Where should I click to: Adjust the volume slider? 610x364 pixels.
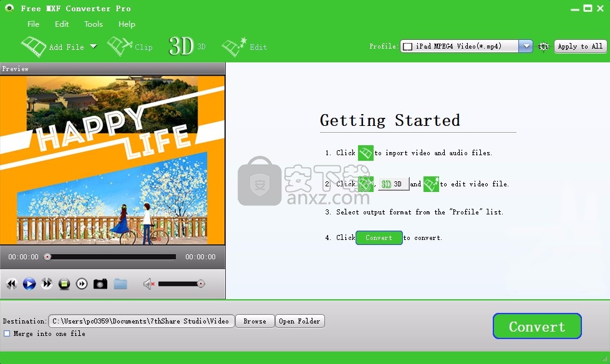(x=182, y=284)
